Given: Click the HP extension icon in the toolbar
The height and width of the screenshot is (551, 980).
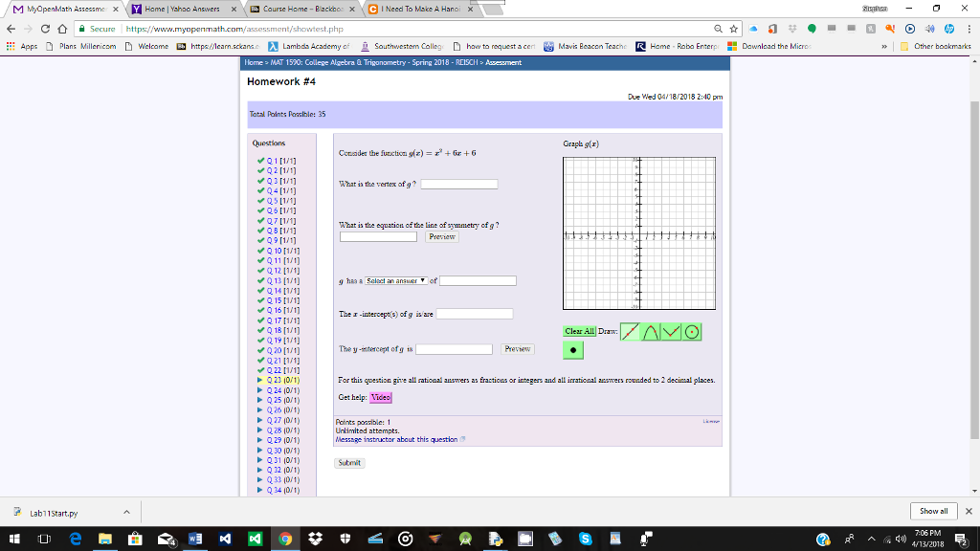Looking at the screenshot, I should (x=948, y=29).
